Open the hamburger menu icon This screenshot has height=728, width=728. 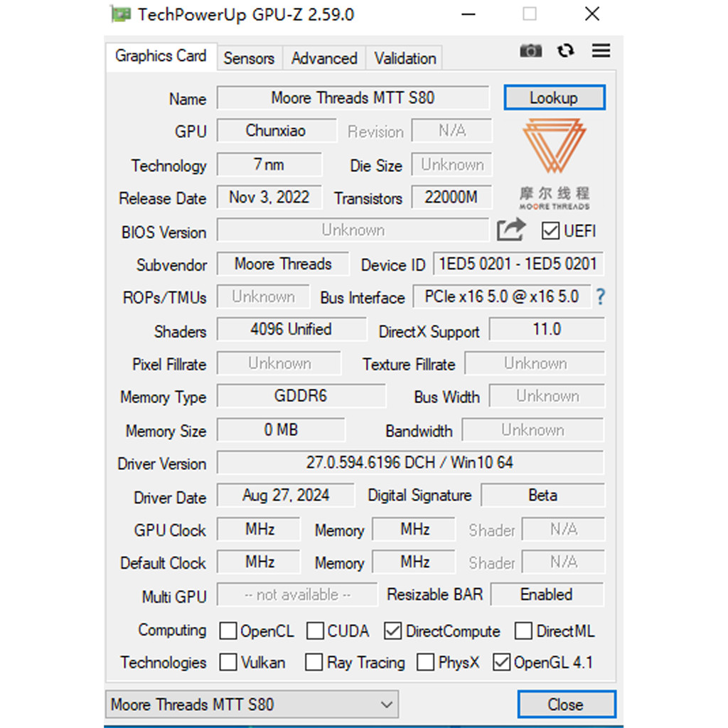coord(601,50)
